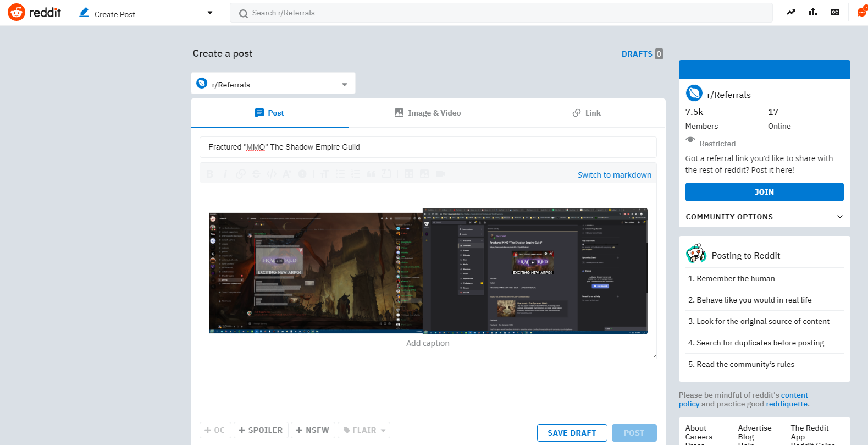
Task: Toggle the OC tag button
Action: point(215,430)
